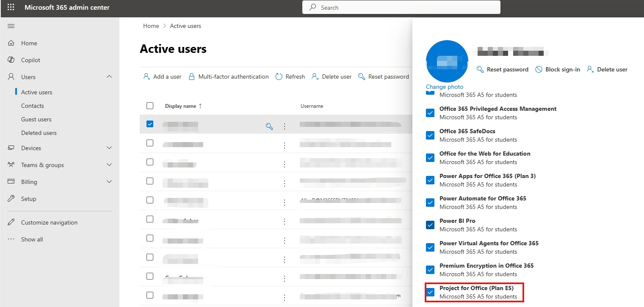Click the Search box in the top bar
The height and width of the screenshot is (307, 644).
tap(401, 8)
